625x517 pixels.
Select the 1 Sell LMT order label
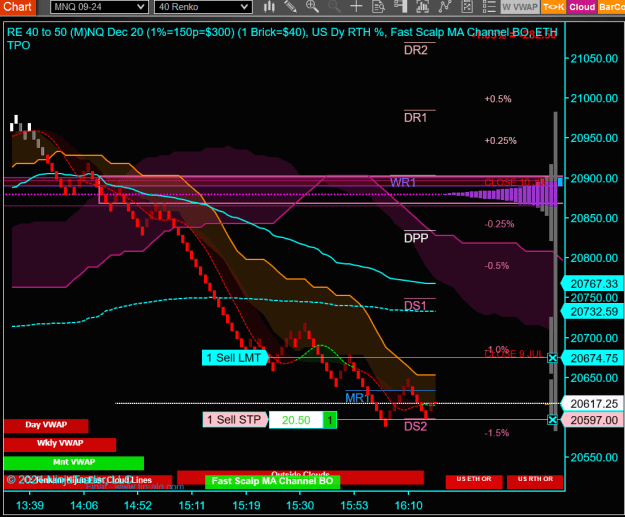pos(235,358)
